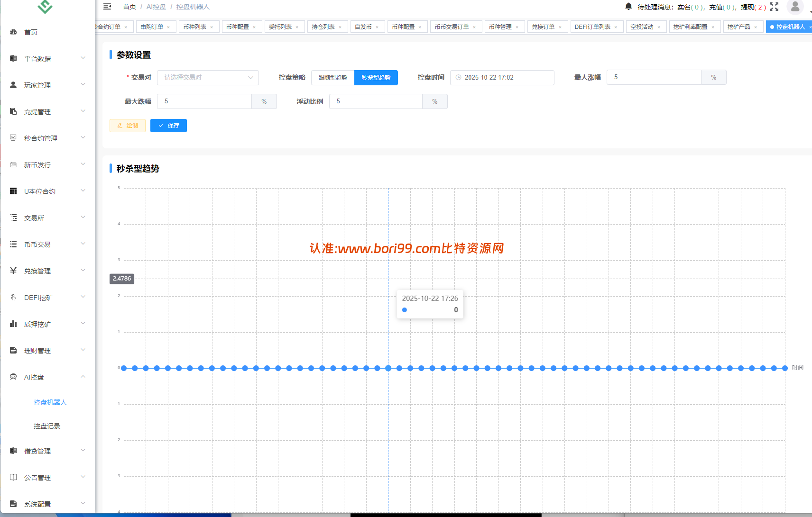Expand the 新币发行 menu
The width and height of the screenshot is (812, 517).
click(83, 164)
